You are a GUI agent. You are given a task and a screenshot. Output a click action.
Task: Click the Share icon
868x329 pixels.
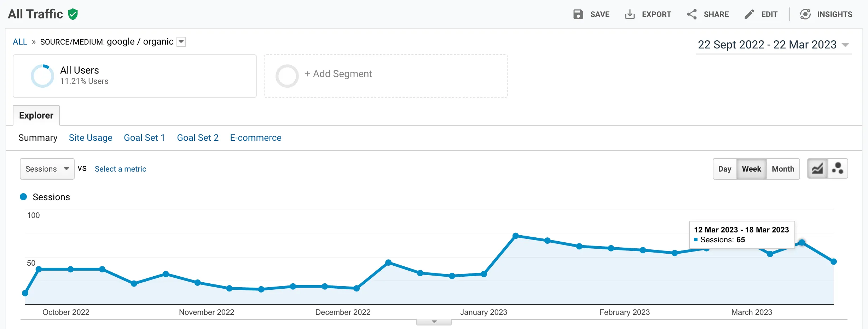[x=692, y=14]
